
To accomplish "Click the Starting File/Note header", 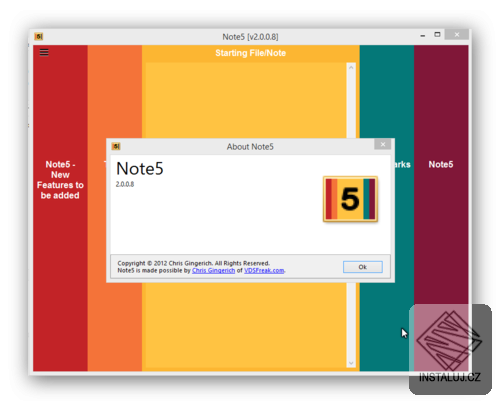I will [x=251, y=53].
